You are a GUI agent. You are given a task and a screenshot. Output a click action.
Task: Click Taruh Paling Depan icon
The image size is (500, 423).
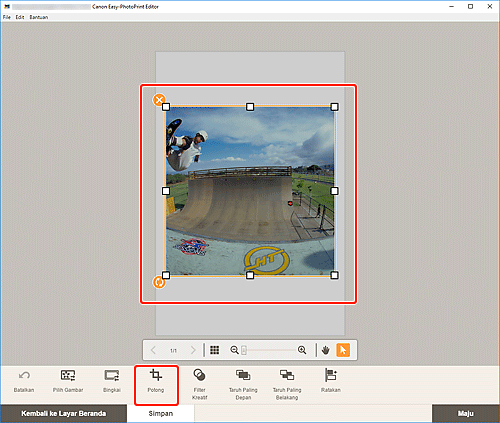pyautogui.click(x=243, y=375)
